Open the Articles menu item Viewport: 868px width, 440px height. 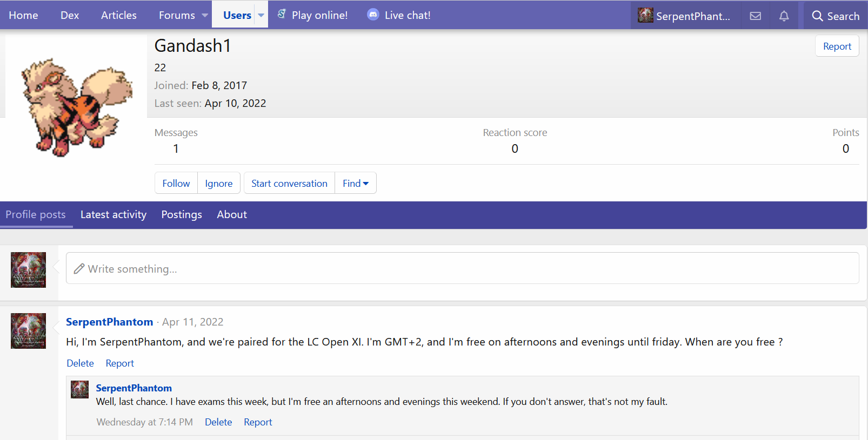(119, 15)
